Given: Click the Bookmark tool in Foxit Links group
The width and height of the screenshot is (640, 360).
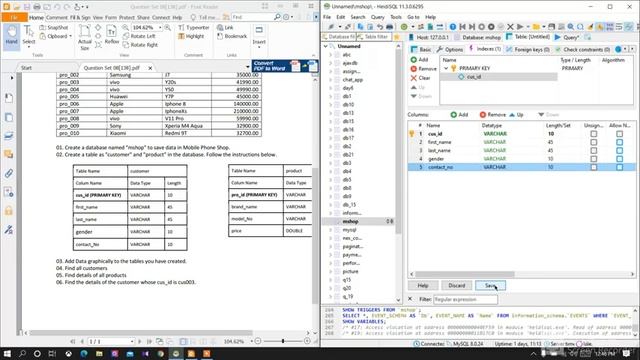Looking at the screenshot, I should click(232, 36).
